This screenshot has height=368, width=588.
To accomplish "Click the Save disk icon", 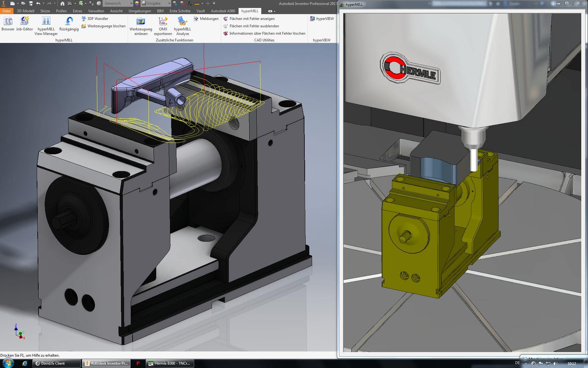I will tap(31, 3).
